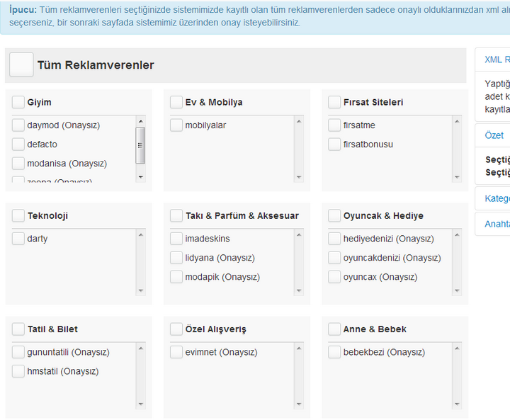Click the Giyim list scroll-up arrow

coord(140,121)
